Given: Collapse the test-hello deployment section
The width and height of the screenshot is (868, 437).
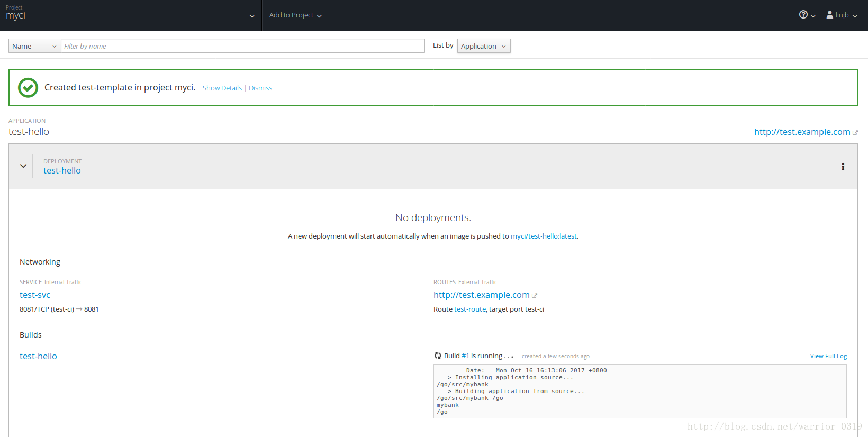Looking at the screenshot, I should coord(23,166).
